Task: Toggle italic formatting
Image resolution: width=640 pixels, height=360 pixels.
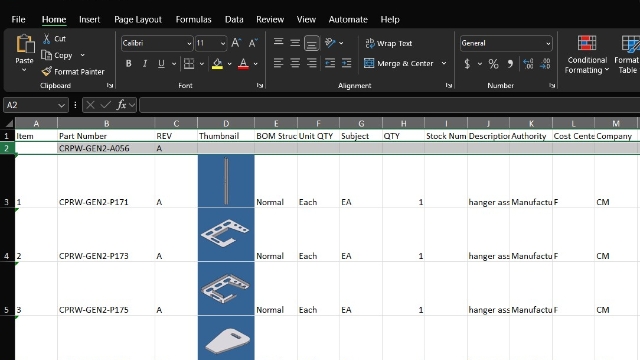Action: pos(144,64)
